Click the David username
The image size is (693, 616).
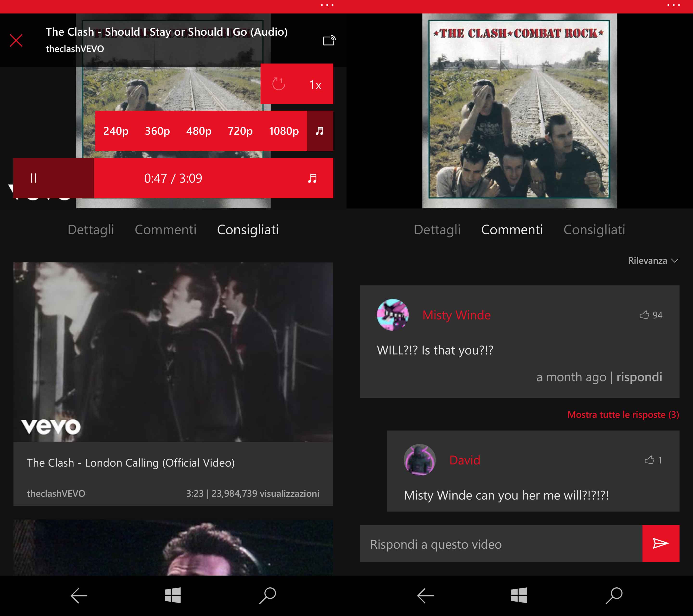click(464, 460)
